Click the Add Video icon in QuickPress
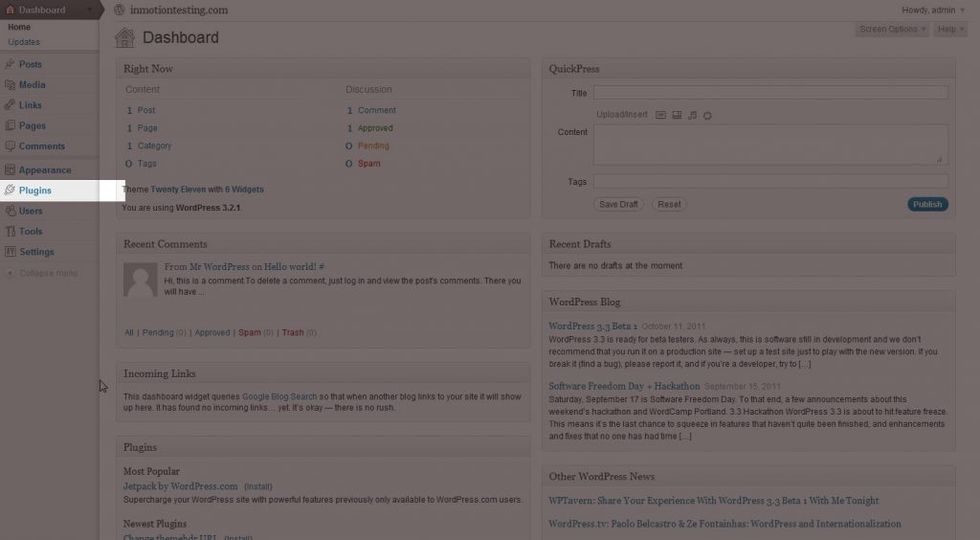This screenshot has height=540, width=980. 677,116
